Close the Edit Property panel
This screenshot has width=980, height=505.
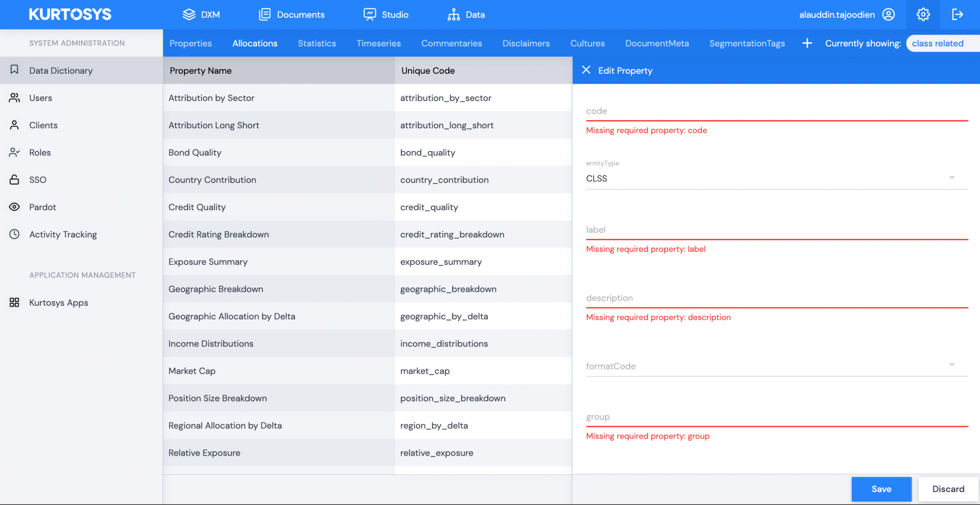(x=586, y=70)
